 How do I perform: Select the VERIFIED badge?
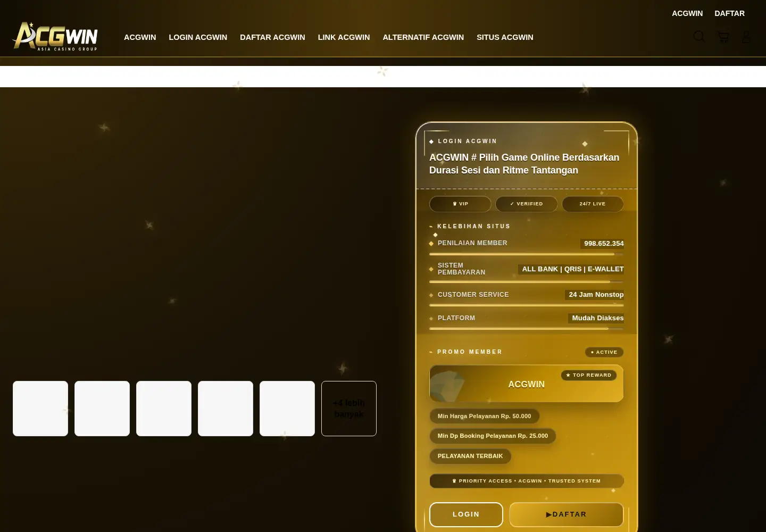pos(526,204)
